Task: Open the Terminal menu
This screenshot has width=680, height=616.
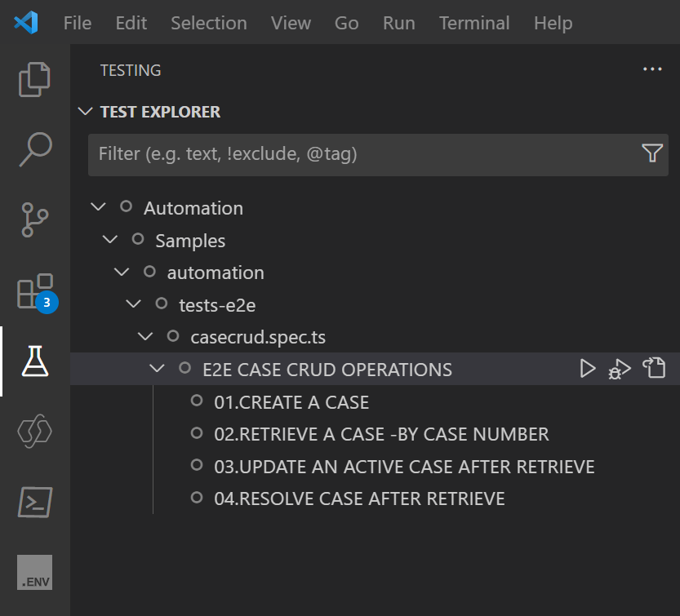Action: click(474, 23)
